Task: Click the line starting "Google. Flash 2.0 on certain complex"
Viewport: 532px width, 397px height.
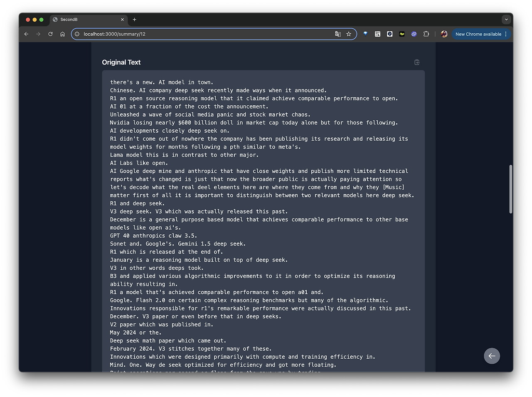Action: 249,300
